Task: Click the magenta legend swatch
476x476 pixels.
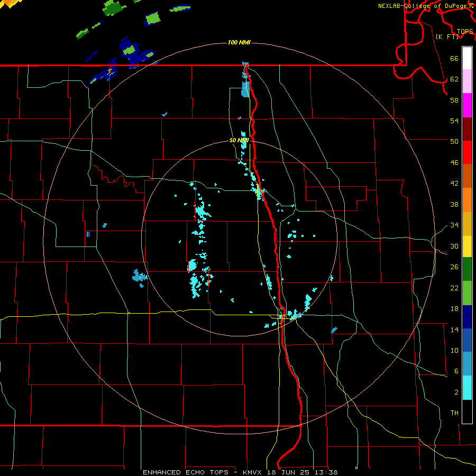Action: click(x=467, y=105)
